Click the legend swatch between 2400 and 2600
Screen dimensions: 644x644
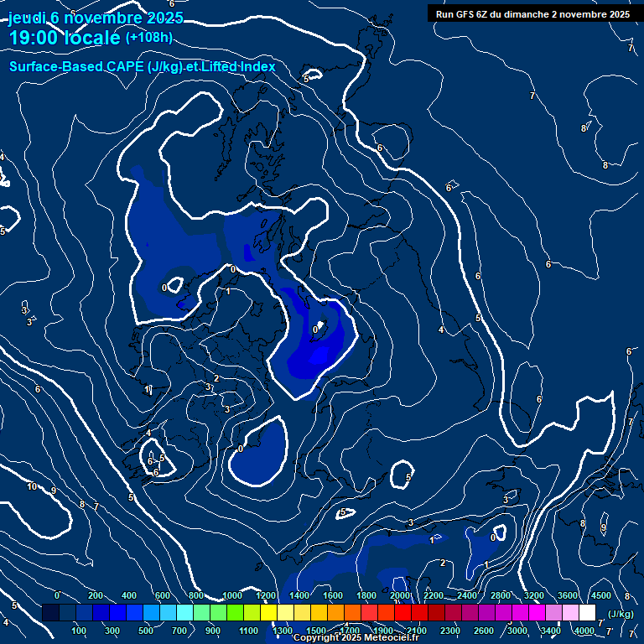pyautogui.click(x=470, y=612)
